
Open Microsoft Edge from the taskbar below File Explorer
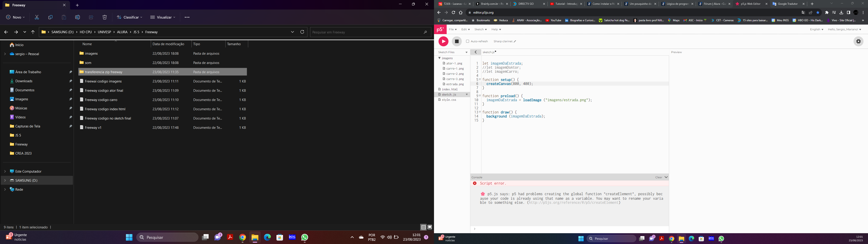[x=267, y=237]
